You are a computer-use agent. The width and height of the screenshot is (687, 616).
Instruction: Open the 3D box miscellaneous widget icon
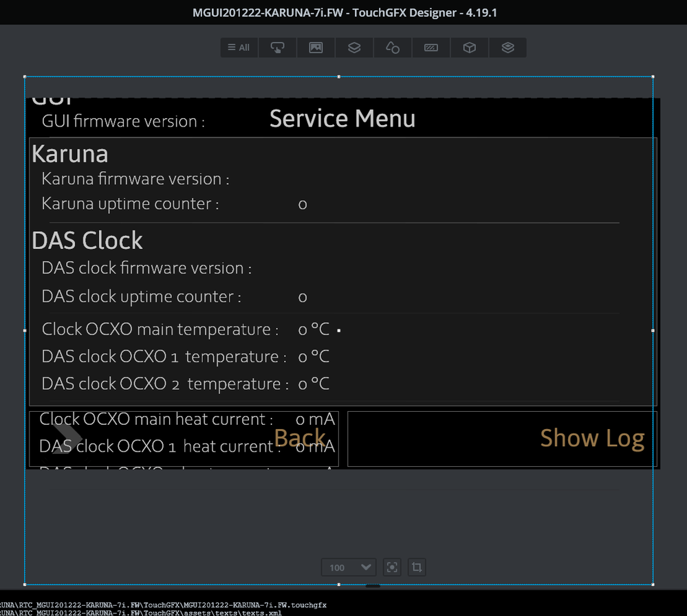469,47
